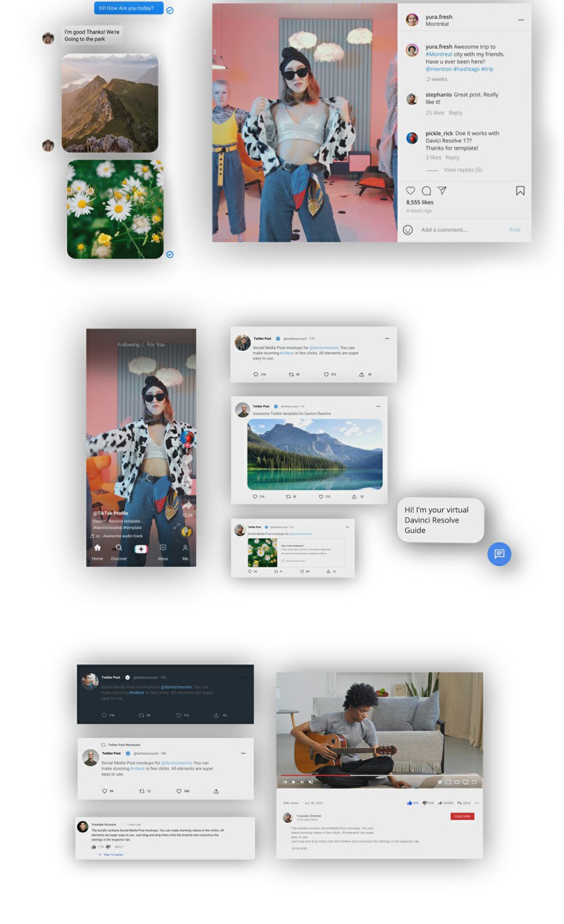The image size is (564, 924).
Task: Open the Instagram post three-dot menu
Action: tap(521, 20)
